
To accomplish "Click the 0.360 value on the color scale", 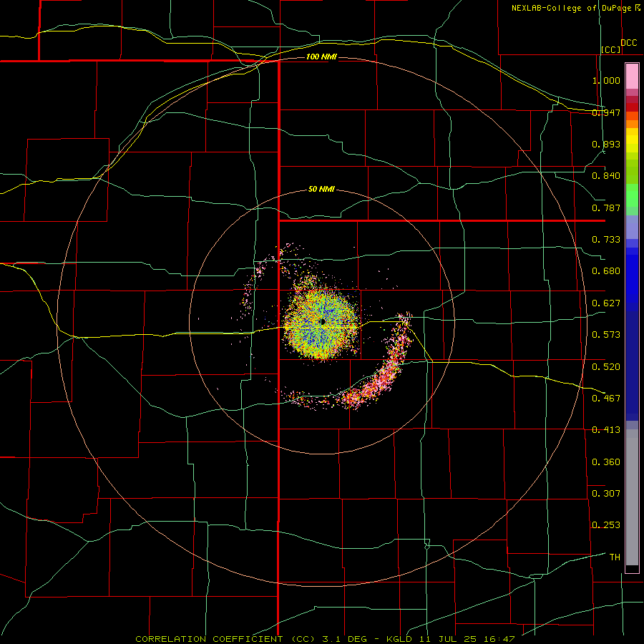I will 606,462.
